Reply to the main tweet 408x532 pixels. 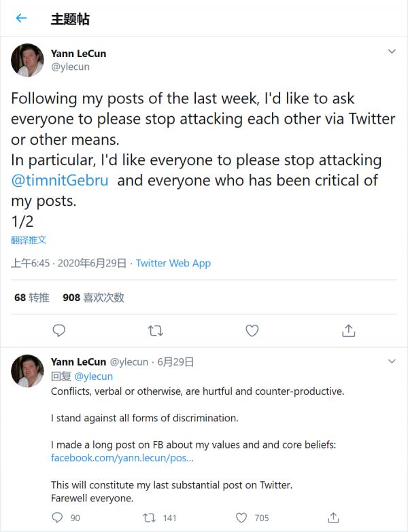(59, 330)
